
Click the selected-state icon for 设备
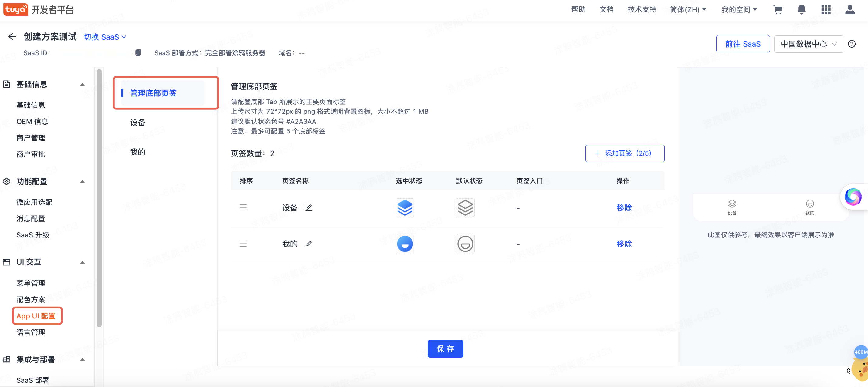pyautogui.click(x=405, y=208)
